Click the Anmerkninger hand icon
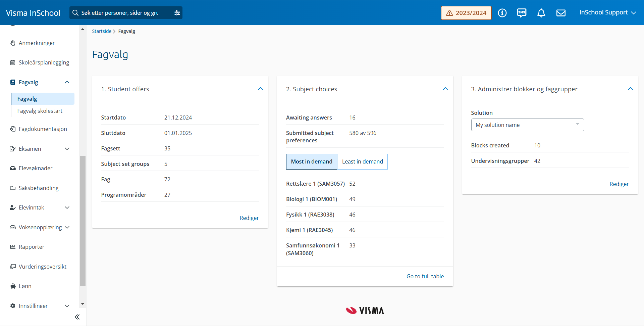This screenshot has height=326, width=644. coord(13,43)
